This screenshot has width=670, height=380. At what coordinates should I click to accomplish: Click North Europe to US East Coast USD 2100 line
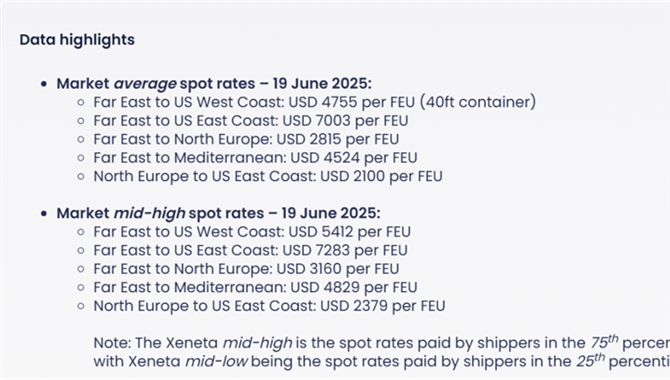[x=268, y=176]
